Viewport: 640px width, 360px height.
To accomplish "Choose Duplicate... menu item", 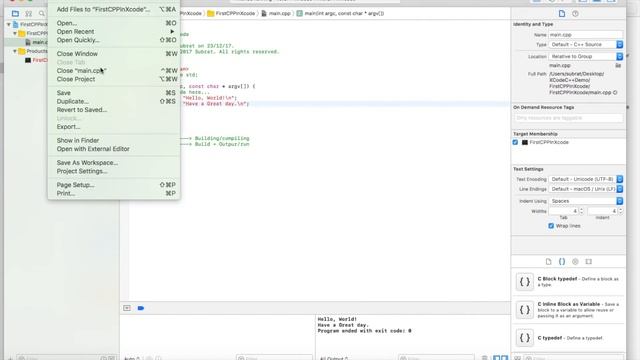I will [x=114, y=101].
